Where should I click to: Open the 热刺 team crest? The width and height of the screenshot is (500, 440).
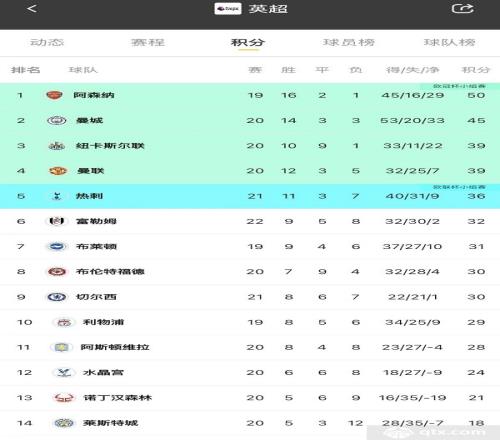click(57, 196)
